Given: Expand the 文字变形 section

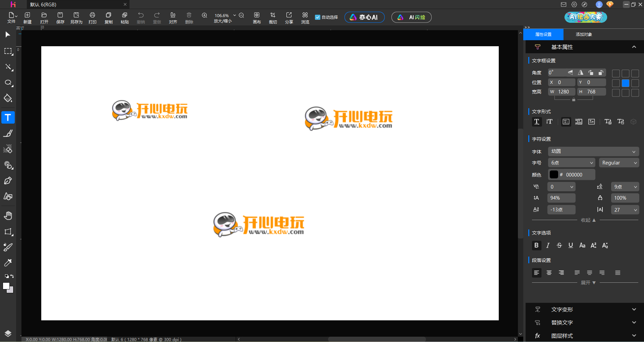Looking at the screenshot, I should click(585, 310).
